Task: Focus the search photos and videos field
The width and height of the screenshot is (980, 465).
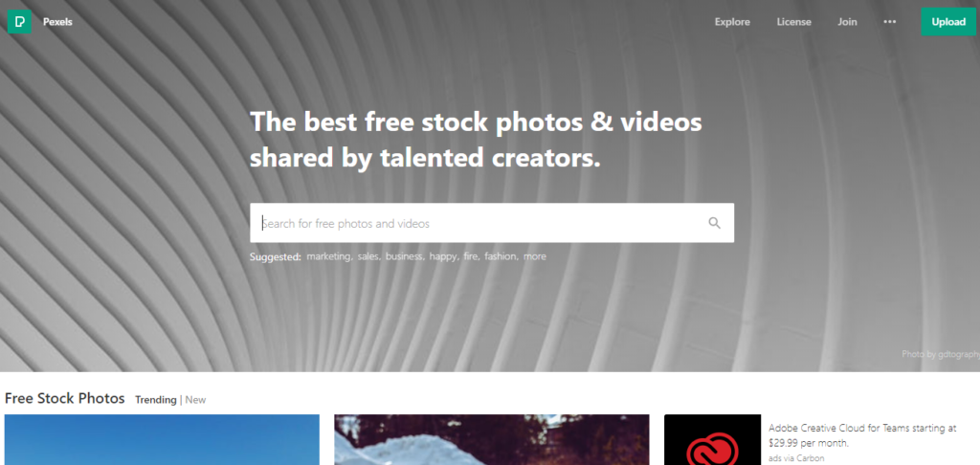Action: (492, 223)
